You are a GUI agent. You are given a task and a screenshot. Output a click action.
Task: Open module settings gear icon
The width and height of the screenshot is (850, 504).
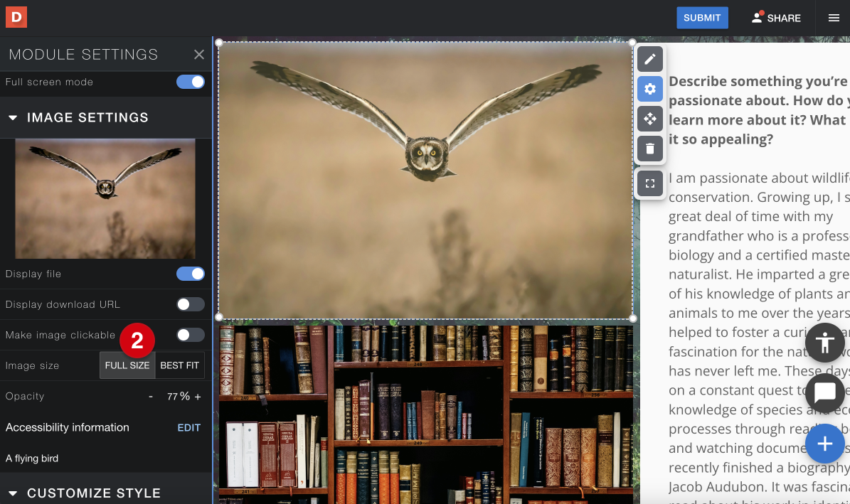tap(650, 89)
